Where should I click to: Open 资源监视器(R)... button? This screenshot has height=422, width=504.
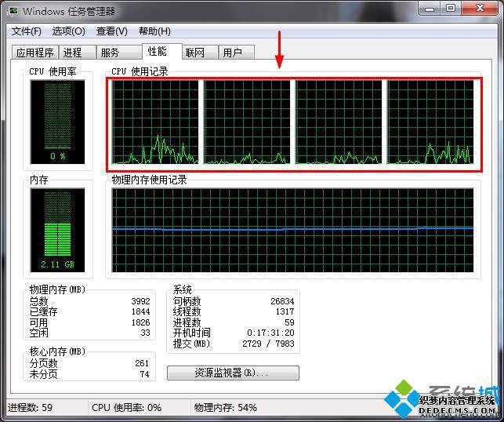(x=233, y=373)
